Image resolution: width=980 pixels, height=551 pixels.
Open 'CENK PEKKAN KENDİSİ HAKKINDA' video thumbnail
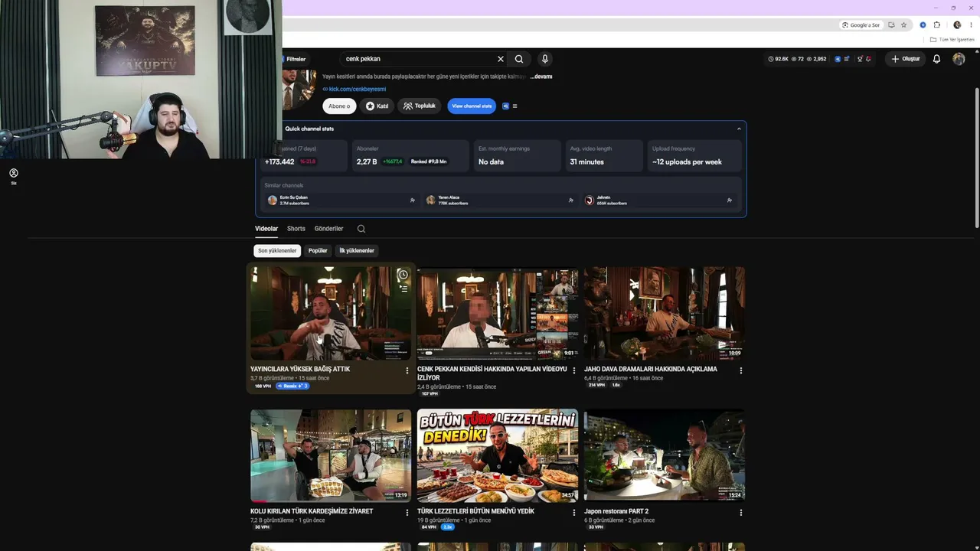point(498,313)
